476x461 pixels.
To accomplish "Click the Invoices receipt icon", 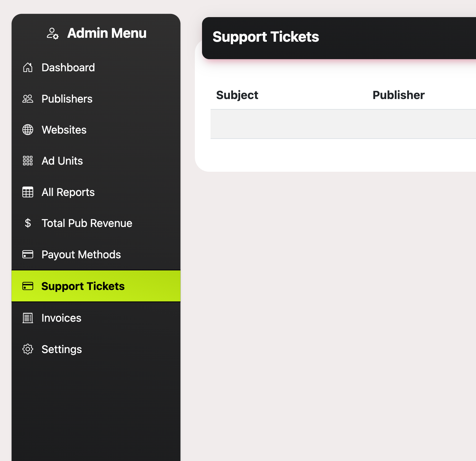I will (28, 318).
